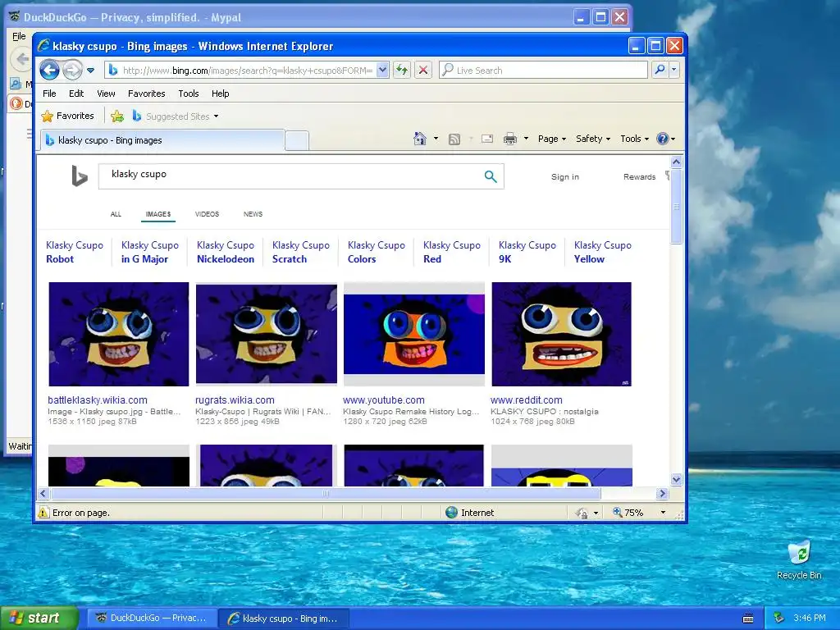Switch to the VIDEOS results tab

click(207, 214)
